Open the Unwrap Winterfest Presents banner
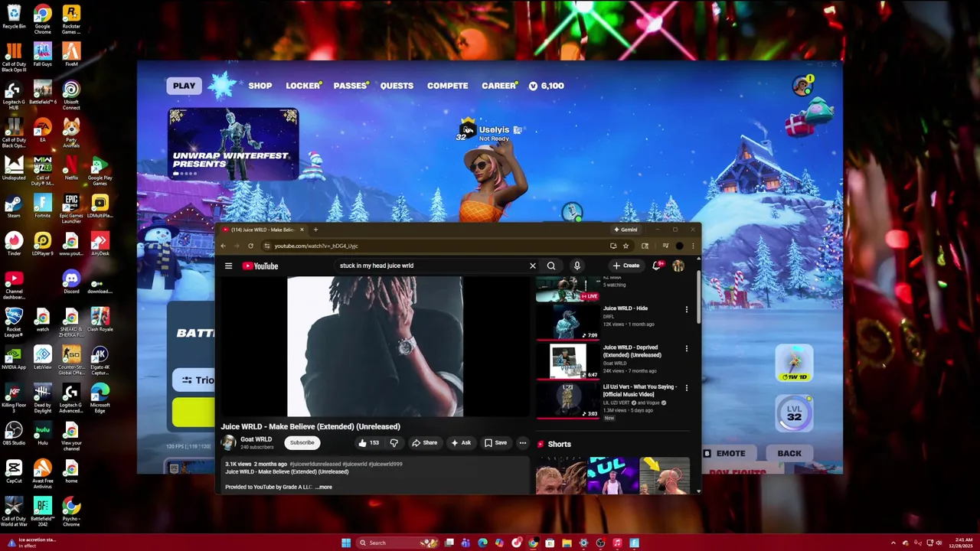 click(234, 144)
